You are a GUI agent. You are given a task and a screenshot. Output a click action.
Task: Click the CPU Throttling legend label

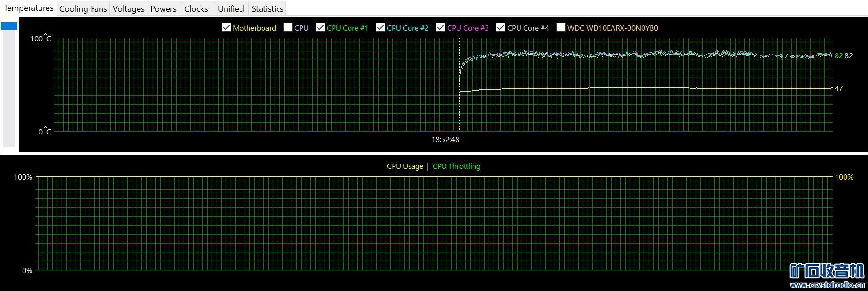point(457,166)
